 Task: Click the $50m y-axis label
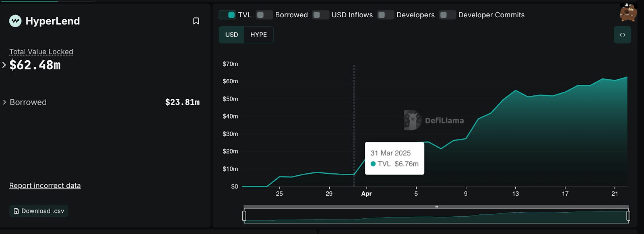230,99
